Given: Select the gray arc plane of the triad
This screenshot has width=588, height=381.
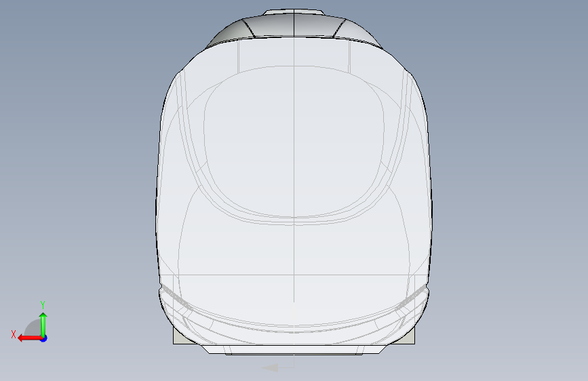Looking at the screenshot, I should pyautogui.click(x=33, y=327).
